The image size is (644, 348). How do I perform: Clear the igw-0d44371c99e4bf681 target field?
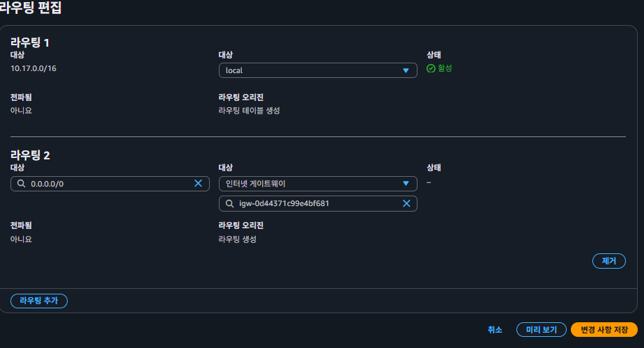click(x=406, y=203)
